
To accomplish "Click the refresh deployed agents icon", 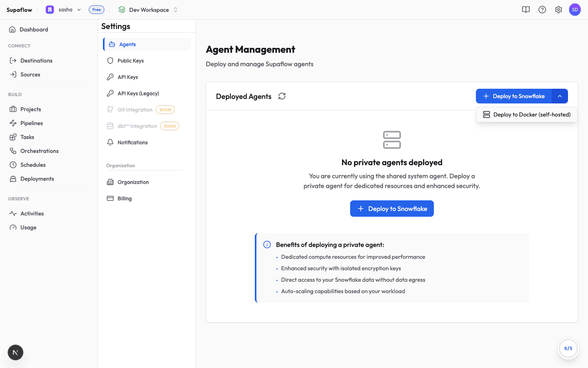I will coord(282,96).
